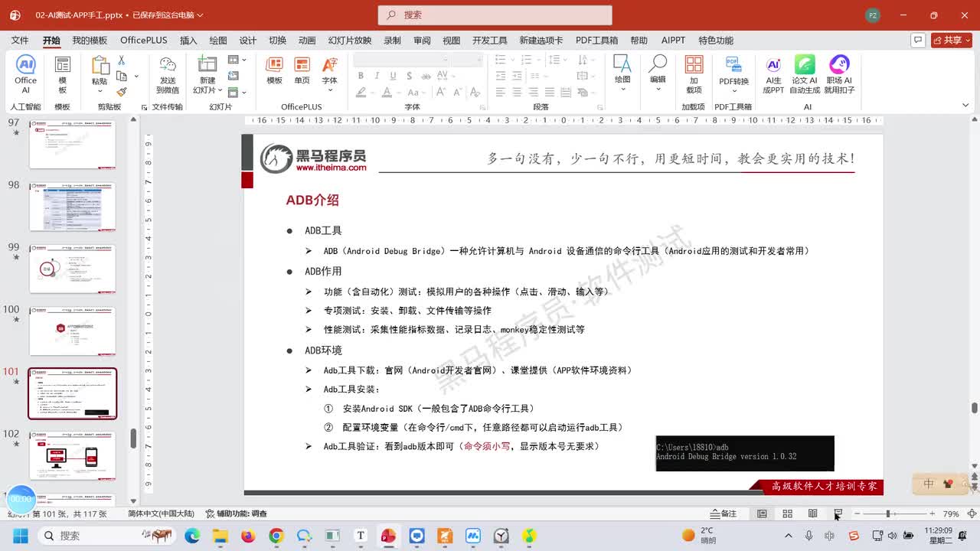Image resolution: width=980 pixels, height=551 pixels.
Task: Switch to slide sorter view icon
Action: tap(787, 514)
